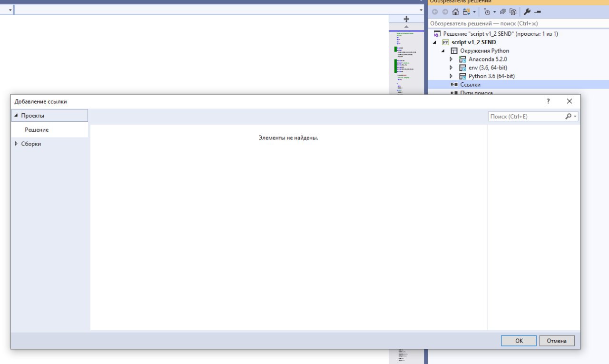Close the 'Добавление ссылки' dialog
609x364 pixels.
[570, 101]
